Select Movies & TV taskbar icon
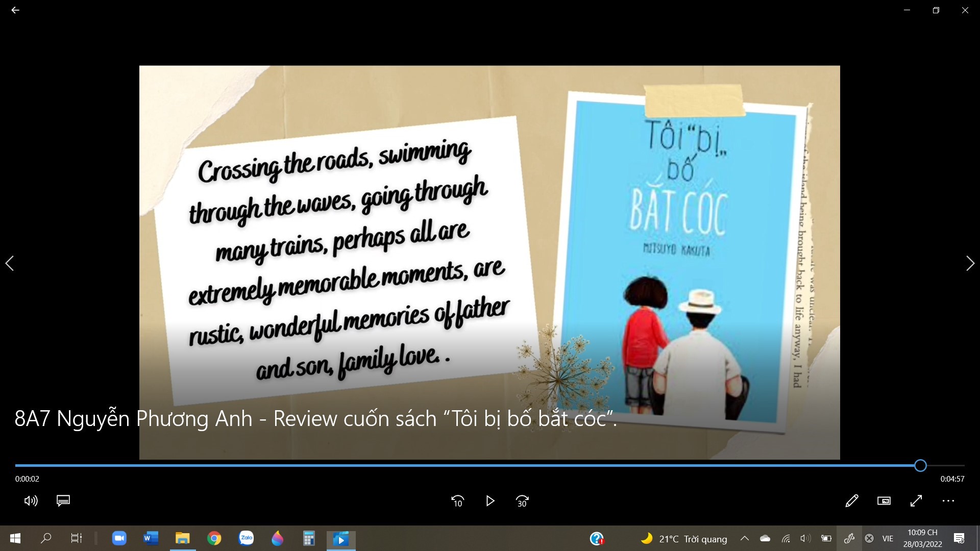This screenshot has width=980, height=551. point(341,538)
